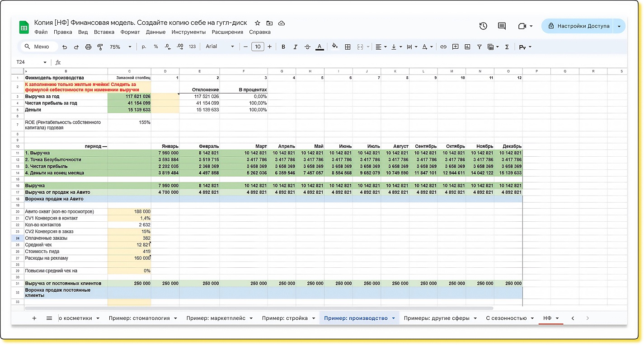Open version history clock icon
Image resolution: width=644 pixels, height=345 pixels.
pyautogui.click(x=483, y=26)
